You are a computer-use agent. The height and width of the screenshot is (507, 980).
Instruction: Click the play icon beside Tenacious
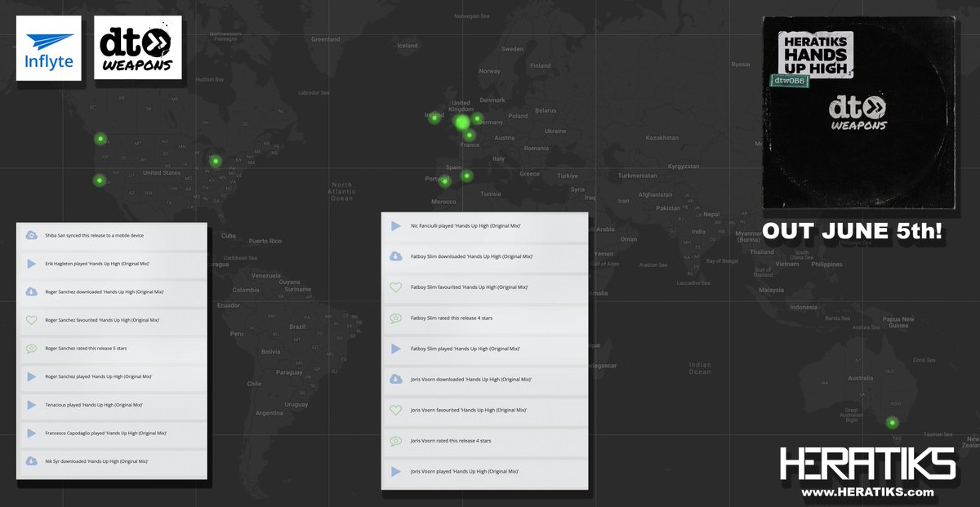[x=31, y=405]
